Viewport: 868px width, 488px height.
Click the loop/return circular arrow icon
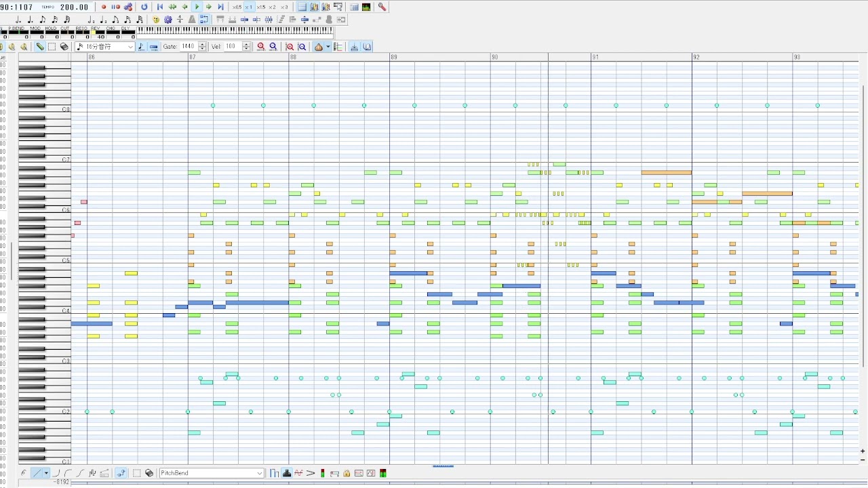click(144, 7)
